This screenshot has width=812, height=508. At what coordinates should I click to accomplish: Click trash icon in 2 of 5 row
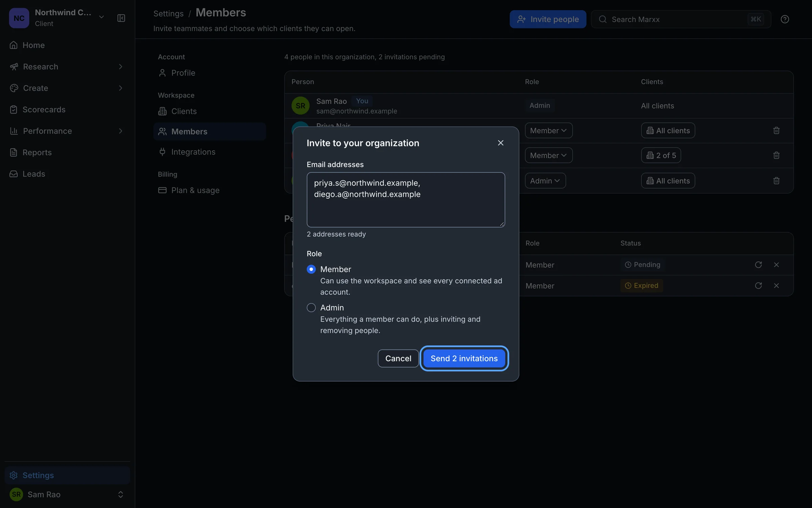[776, 155]
